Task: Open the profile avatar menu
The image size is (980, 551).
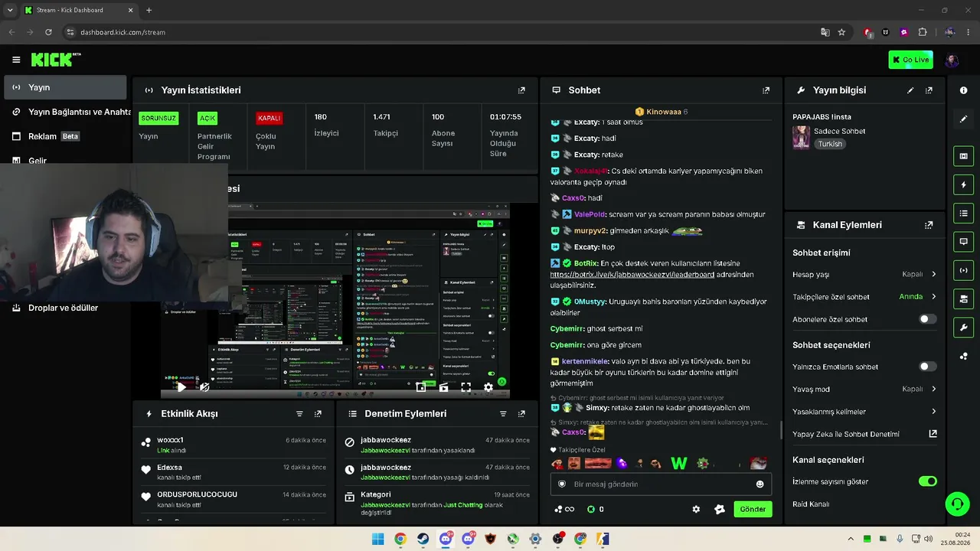Action: pyautogui.click(x=952, y=60)
